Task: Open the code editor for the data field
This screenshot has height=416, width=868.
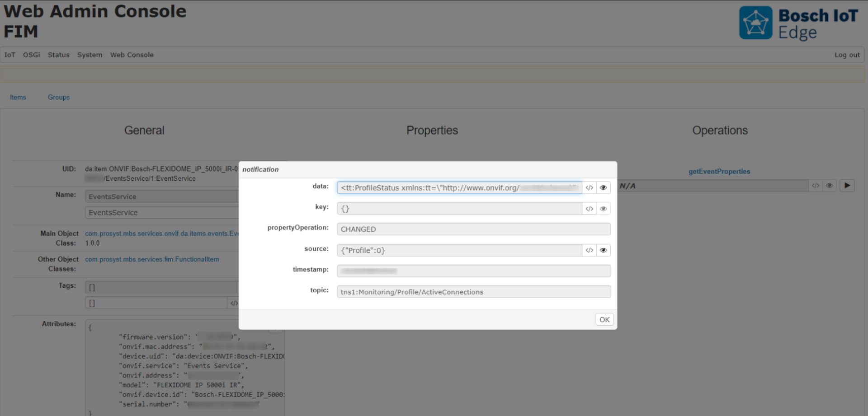Action: coord(590,187)
